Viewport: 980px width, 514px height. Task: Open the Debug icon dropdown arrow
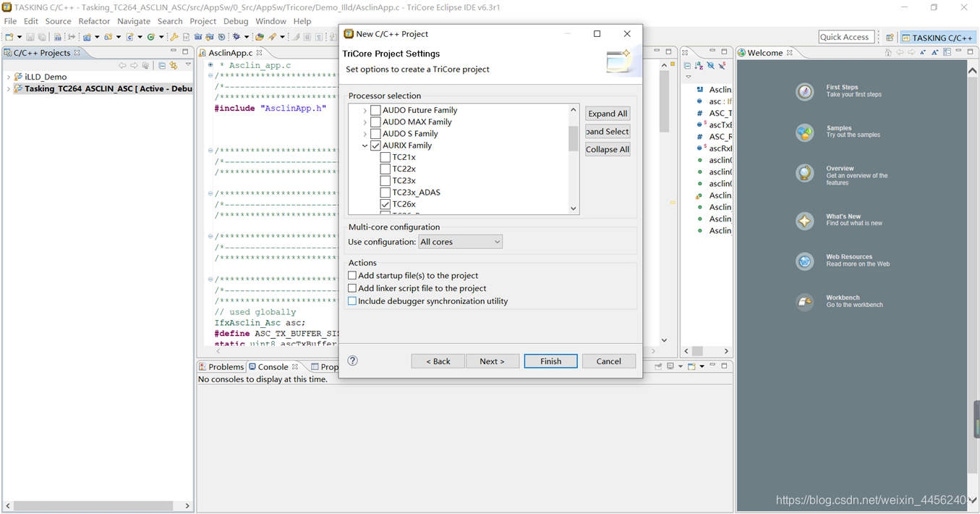click(246, 38)
